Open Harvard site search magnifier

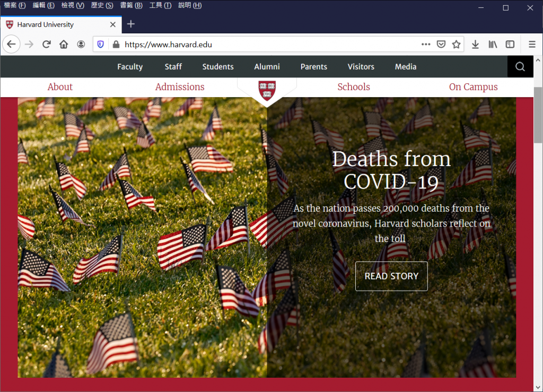[x=520, y=66]
